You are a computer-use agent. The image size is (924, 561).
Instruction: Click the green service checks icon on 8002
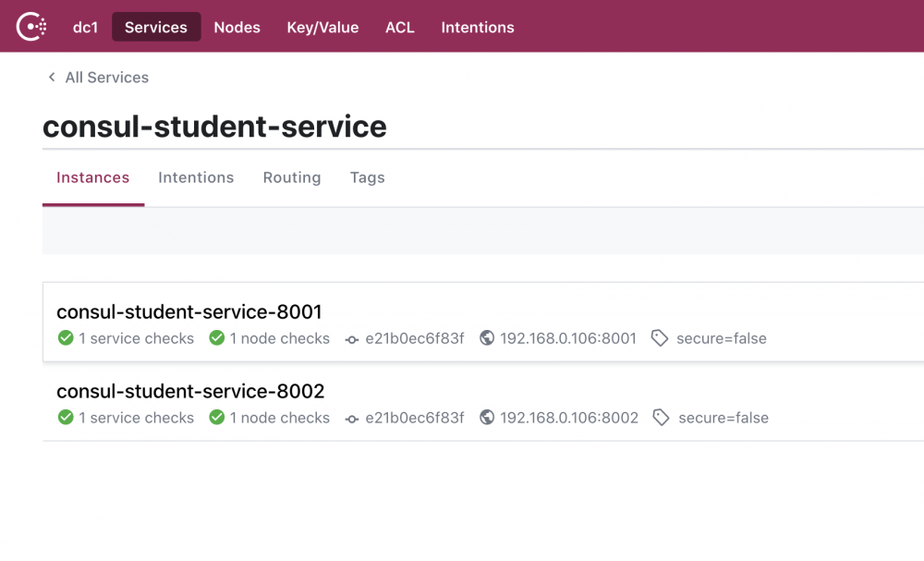click(66, 418)
